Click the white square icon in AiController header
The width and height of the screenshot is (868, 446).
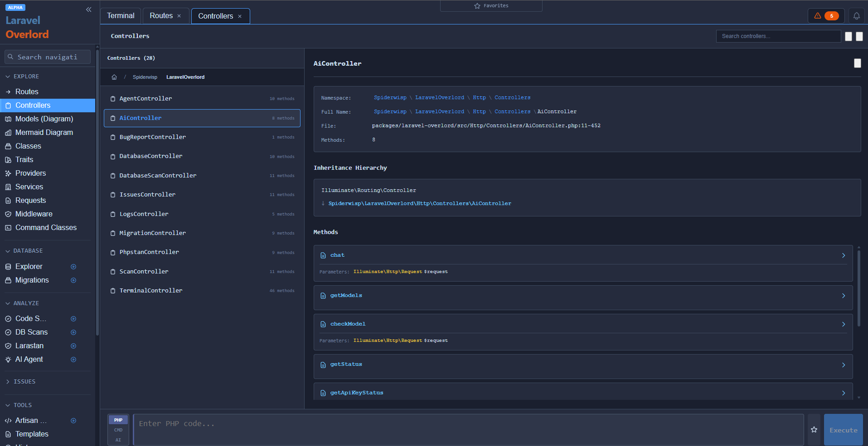[857, 63]
